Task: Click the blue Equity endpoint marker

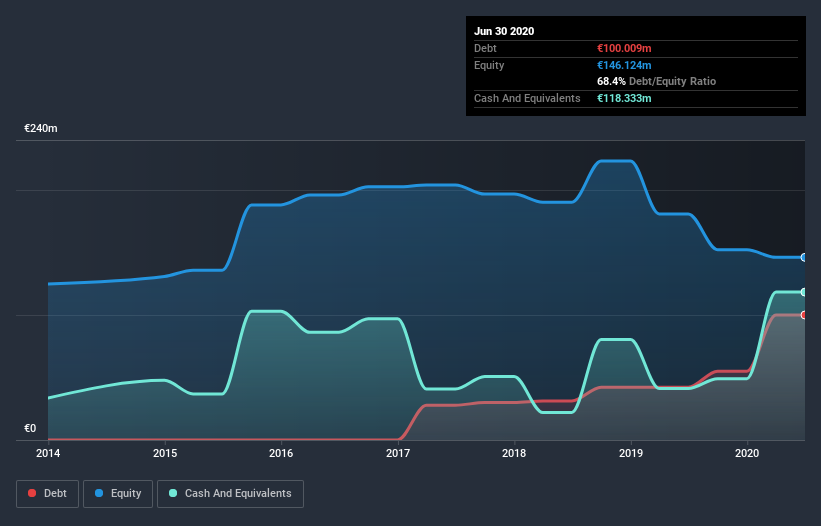Action: [804, 258]
